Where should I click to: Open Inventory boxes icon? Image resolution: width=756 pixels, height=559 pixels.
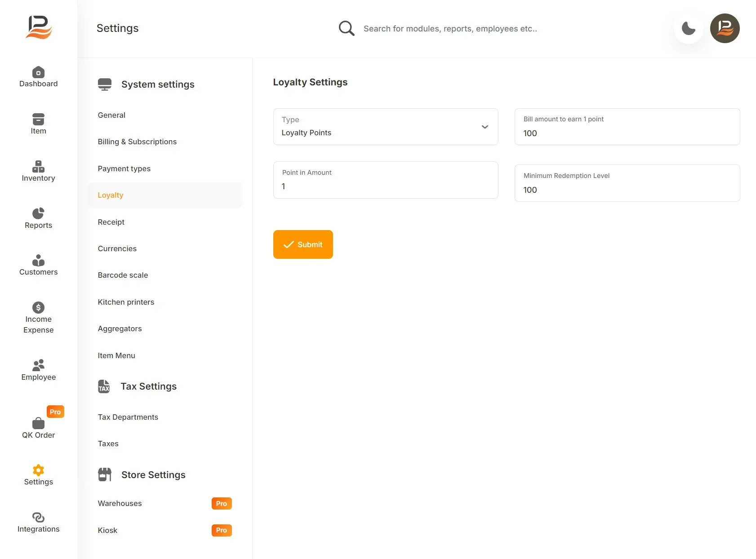click(38, 166)
